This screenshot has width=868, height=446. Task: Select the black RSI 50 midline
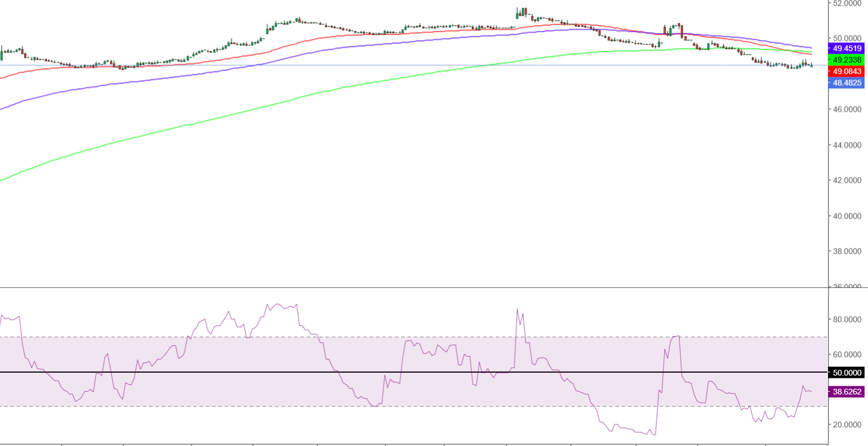(x=414, y=372)
